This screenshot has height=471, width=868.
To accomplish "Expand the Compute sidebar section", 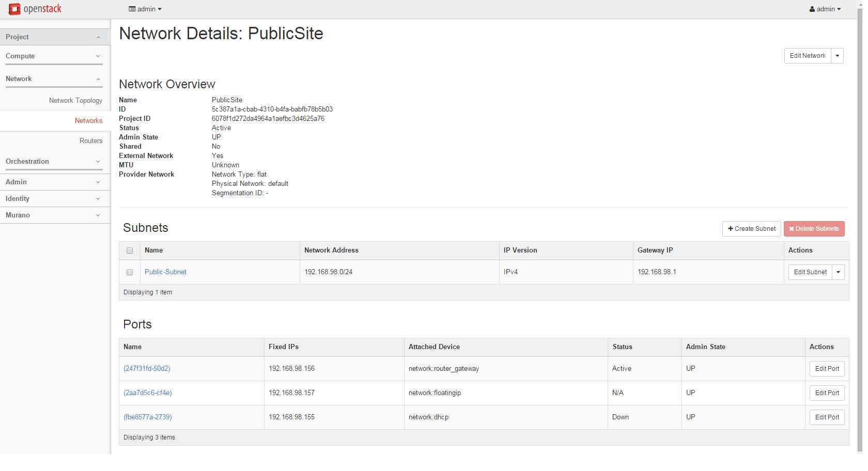I will tap(98, 56).
